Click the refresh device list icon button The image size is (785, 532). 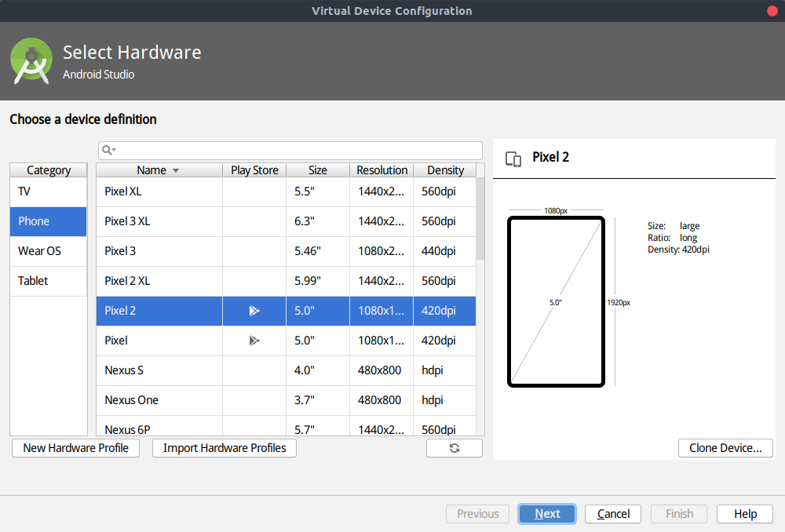(454, 448)
